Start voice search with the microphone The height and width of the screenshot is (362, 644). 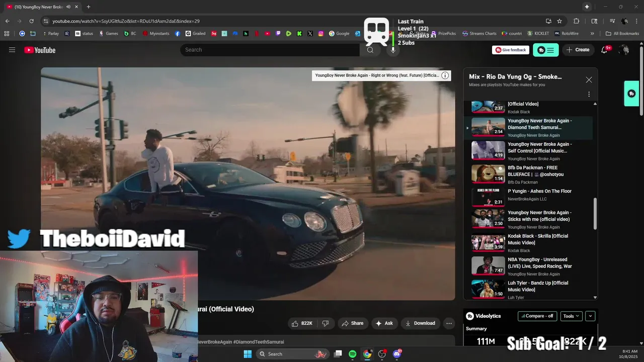(x=393, y=50)
